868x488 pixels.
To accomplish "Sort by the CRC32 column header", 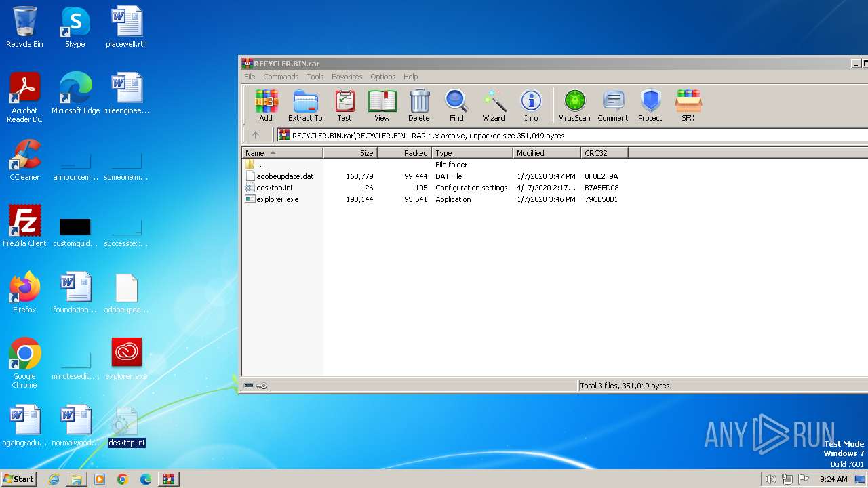I will (604, 153).
